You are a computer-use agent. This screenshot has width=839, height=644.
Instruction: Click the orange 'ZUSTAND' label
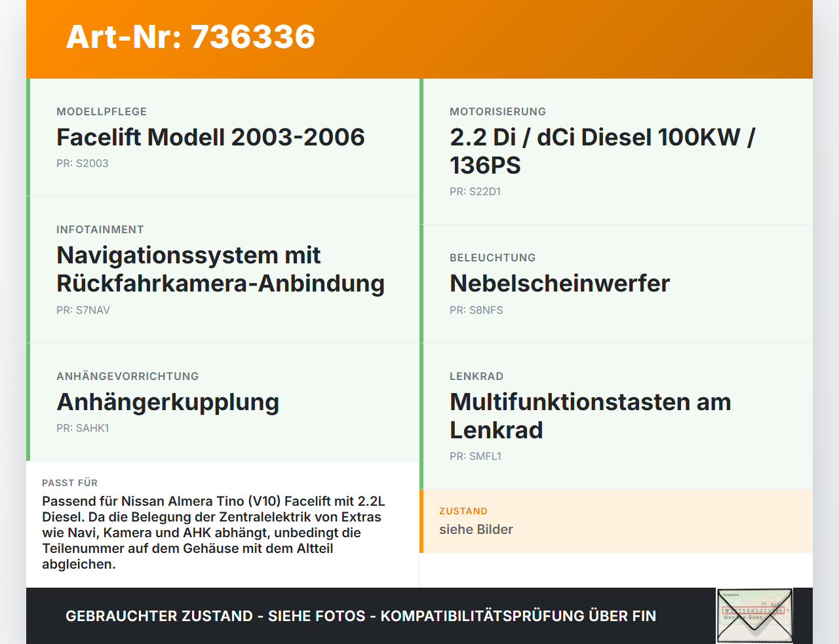(463, 511)
